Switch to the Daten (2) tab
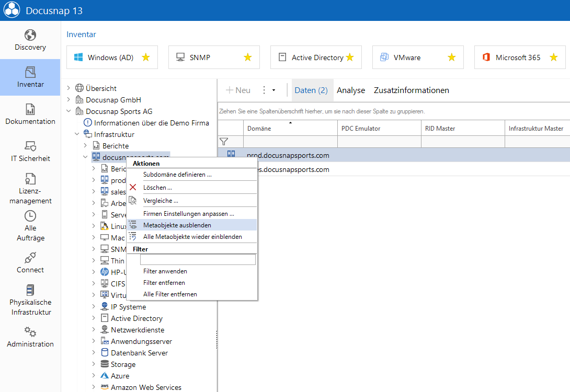Screen dimensions: 570x392 click(311, 90)
